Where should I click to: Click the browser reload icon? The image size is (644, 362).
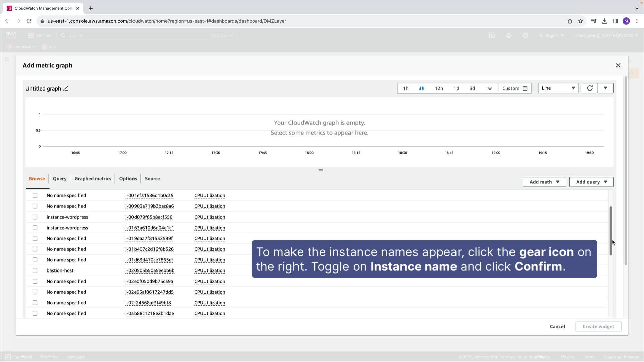(29, 21)
